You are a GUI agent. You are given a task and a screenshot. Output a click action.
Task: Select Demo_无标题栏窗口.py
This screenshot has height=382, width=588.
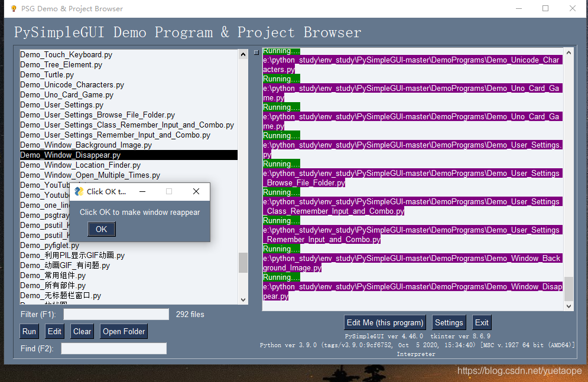pyautogui.click(x=129, y=296)
